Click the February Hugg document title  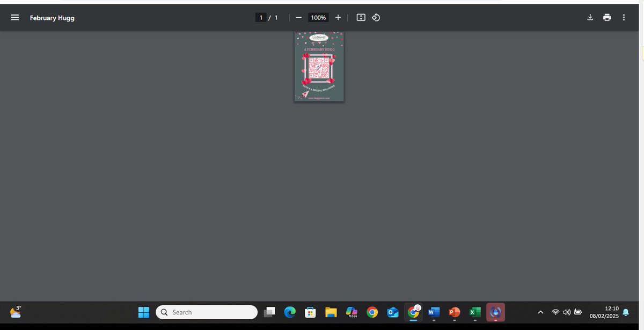coord(52,18)
